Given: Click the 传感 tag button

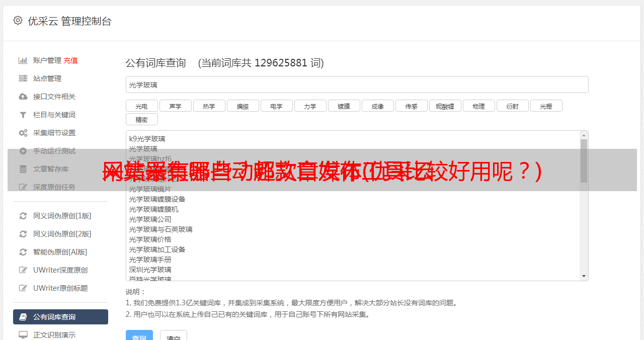Looking at the screenshot, I should (412, 106).
